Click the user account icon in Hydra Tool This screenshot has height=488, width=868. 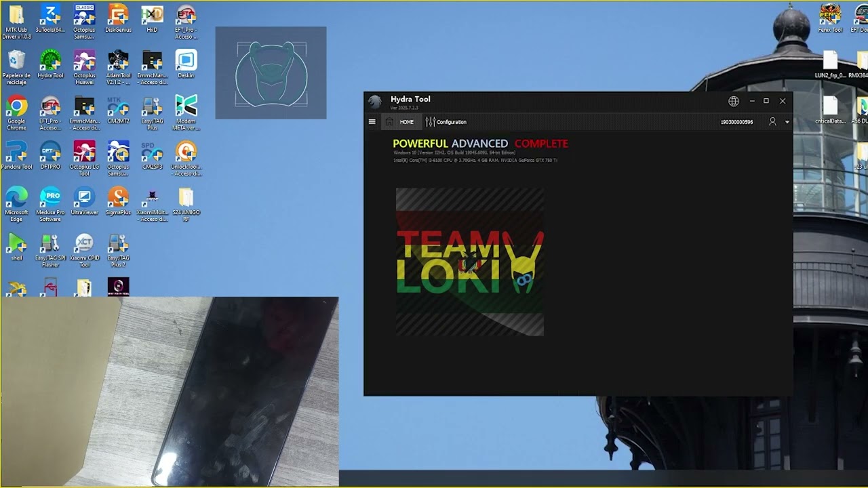772,122
